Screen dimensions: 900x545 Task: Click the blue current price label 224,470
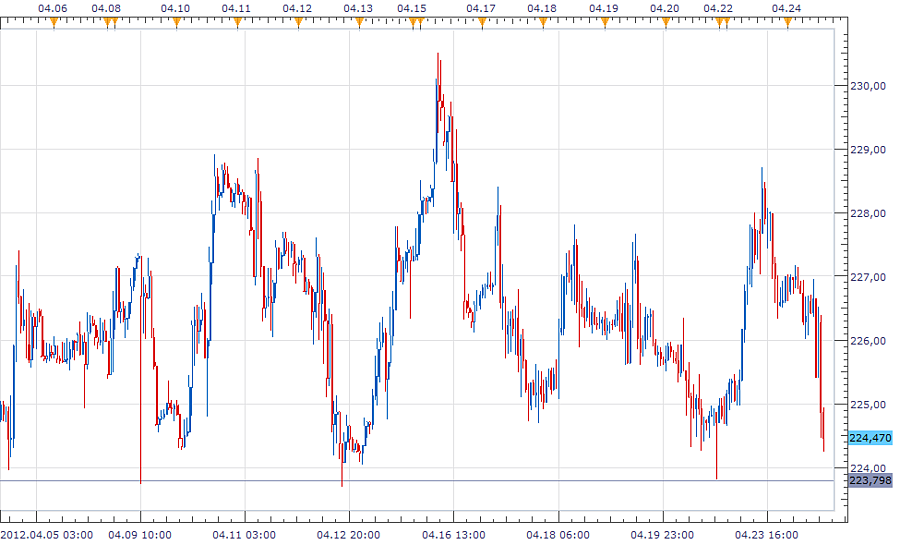(x=869, y=438)
